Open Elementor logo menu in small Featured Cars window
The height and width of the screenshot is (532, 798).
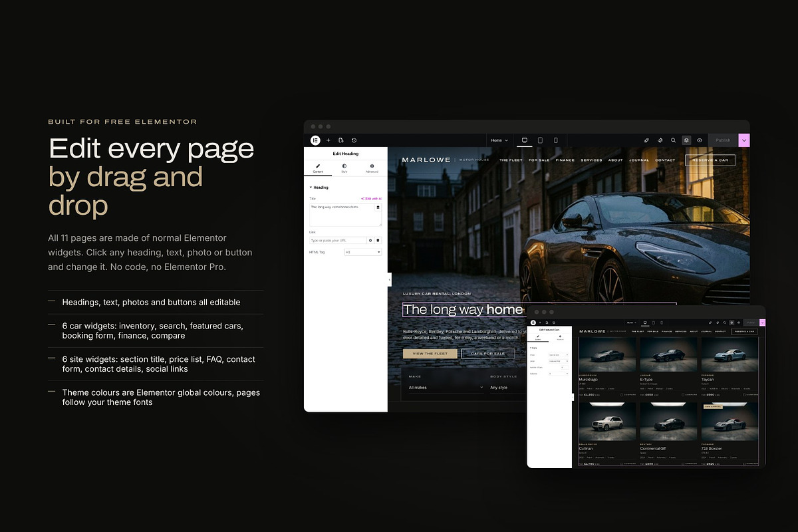coord(533,323)
